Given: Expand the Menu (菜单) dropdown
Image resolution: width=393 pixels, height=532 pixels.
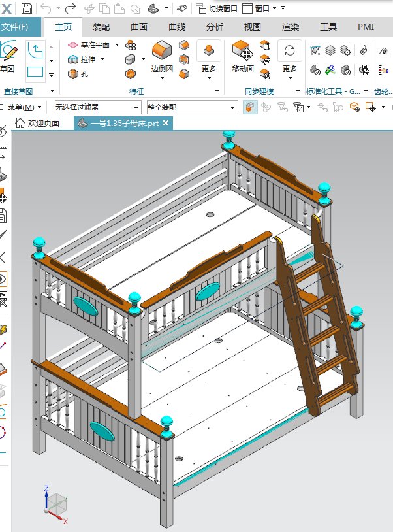Looking at the screenshot, I should pos(24,107).
